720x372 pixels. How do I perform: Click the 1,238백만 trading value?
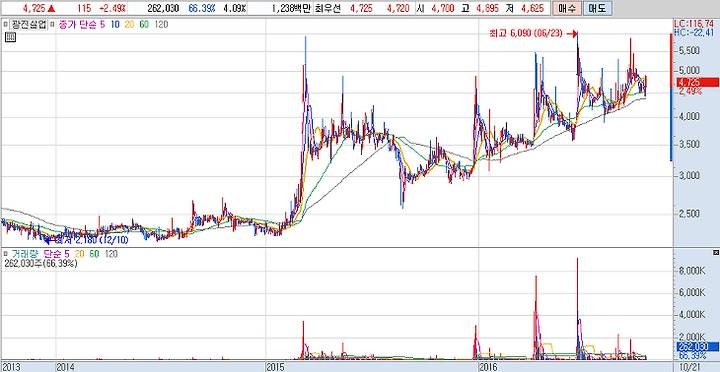[291, 8]
